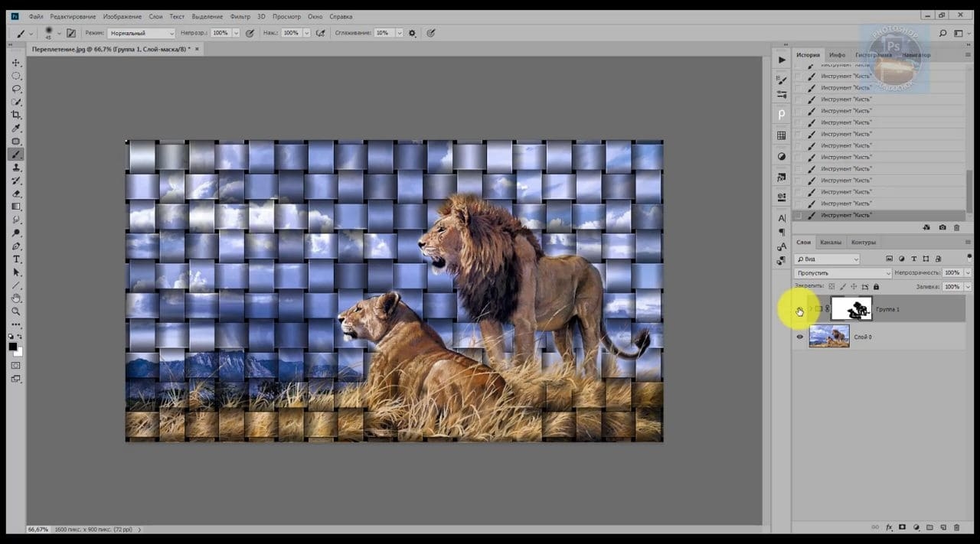Image resolution: width=980 pixels, height=544 pixels.
Task: Switch to the Инфо tab
Action: point(838,55)
